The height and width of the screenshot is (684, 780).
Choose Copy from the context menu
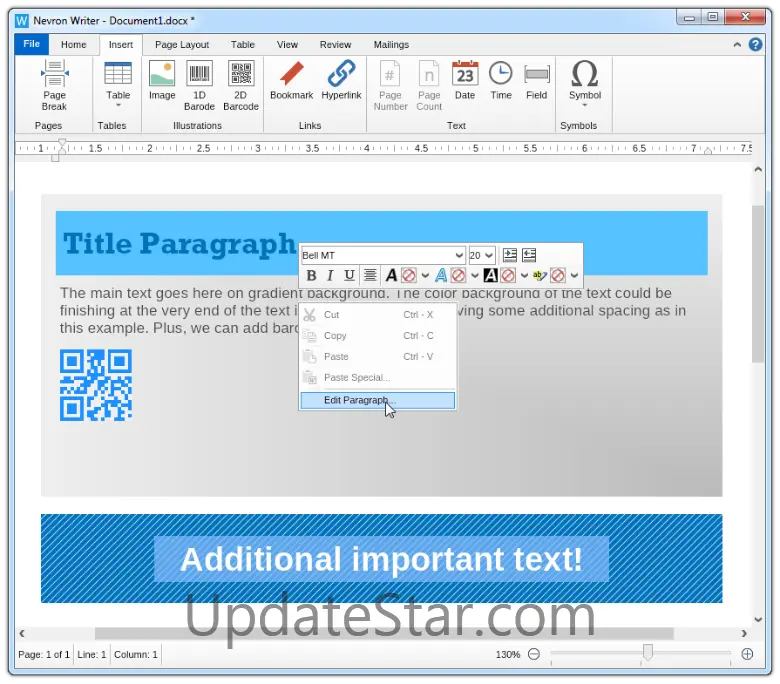click(378, 336)
